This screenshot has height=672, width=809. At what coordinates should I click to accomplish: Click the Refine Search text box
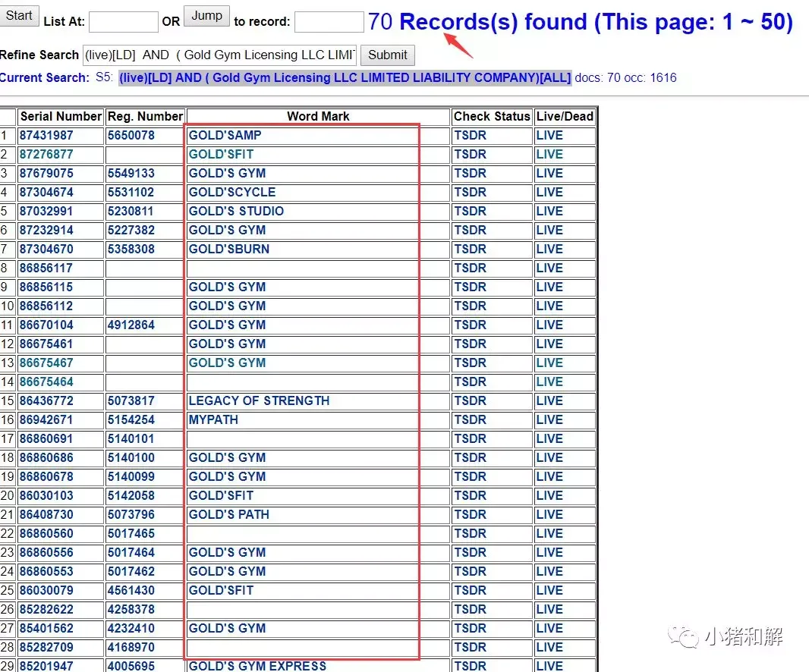[220, 55]
